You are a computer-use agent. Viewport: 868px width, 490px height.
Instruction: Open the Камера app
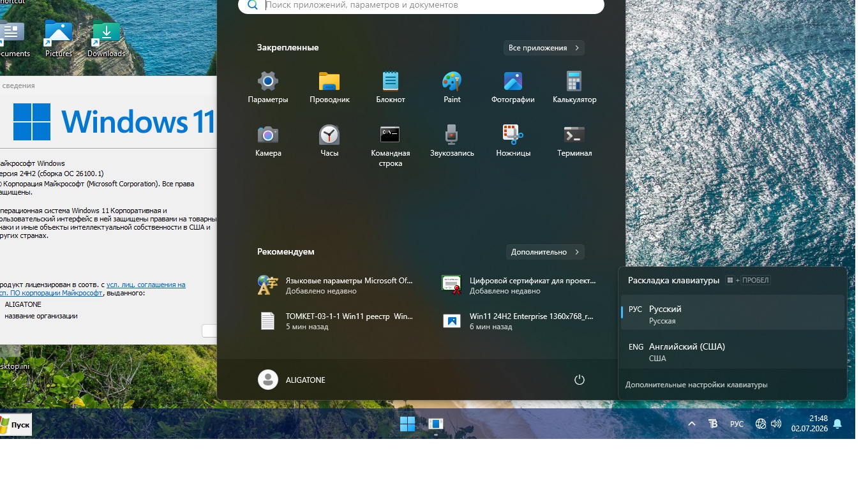(268, 141)
